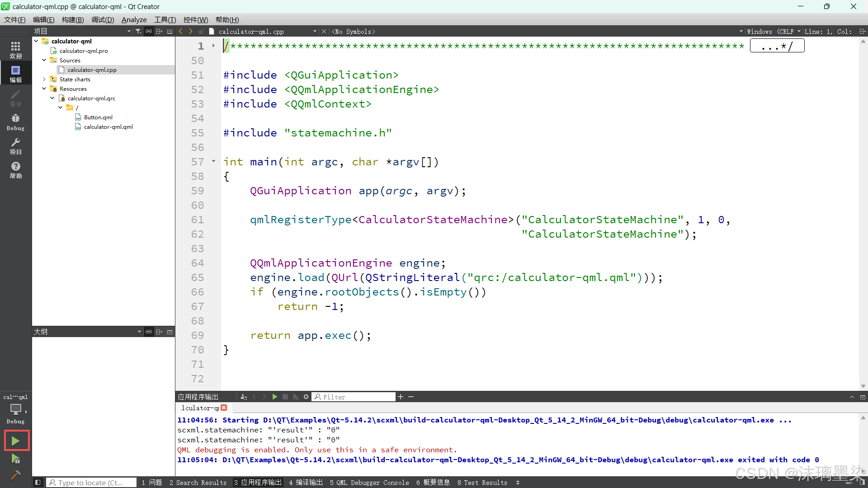This screenshot has width=868, height=488.
Task: Open application output settings gear
Action: [306, 397]
